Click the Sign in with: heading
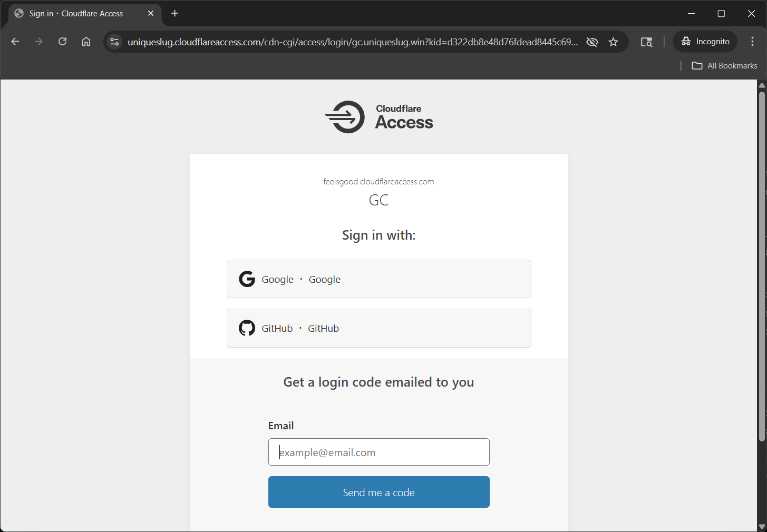Image resolution: width=767 pixels, height=532 pixels. [378, 235]
